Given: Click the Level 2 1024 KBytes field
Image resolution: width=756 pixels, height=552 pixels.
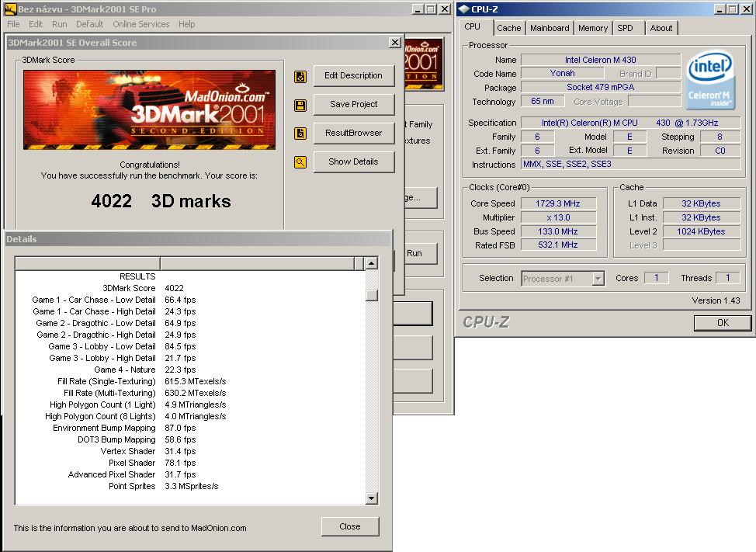Looking at the screenshot, I should click(x=702, y=231).
